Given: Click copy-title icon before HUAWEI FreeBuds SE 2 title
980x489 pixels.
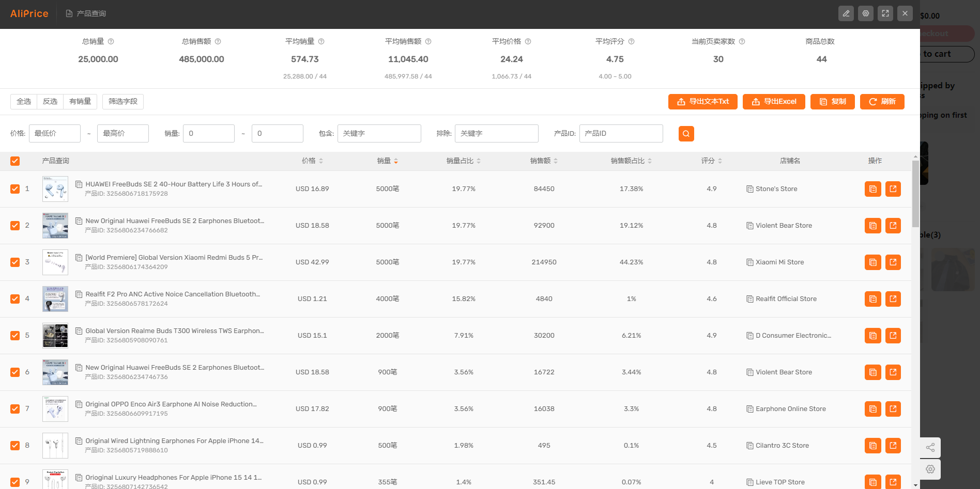Looking at the screenshot, I should pos(79,184).
